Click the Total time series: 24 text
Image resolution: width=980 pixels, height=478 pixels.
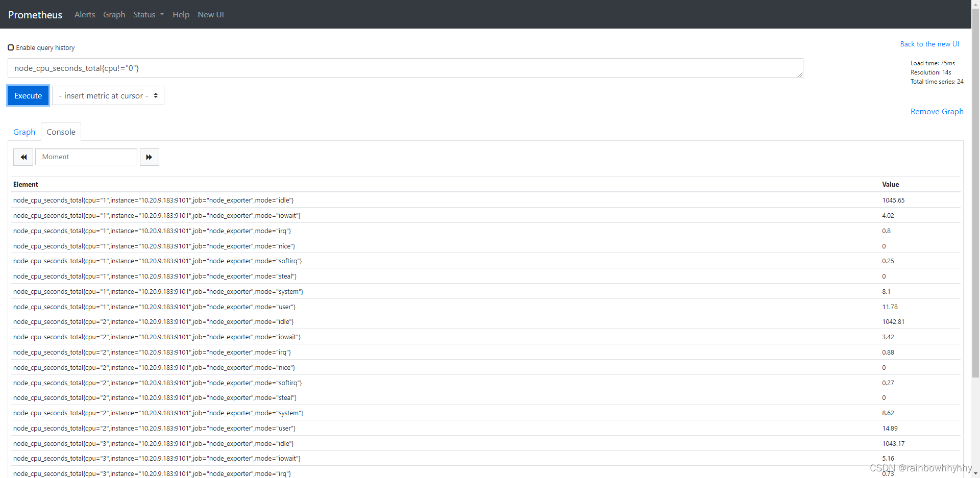click(x=937, y=82)
